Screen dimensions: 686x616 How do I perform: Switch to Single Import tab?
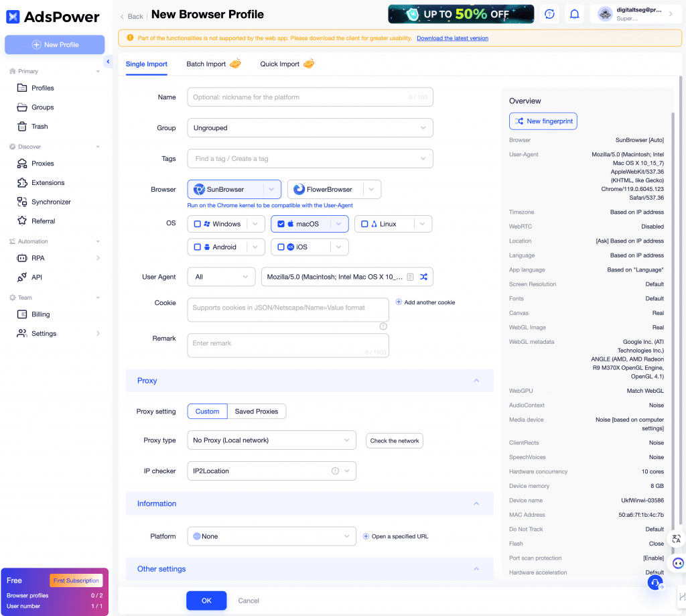(147, 64)
